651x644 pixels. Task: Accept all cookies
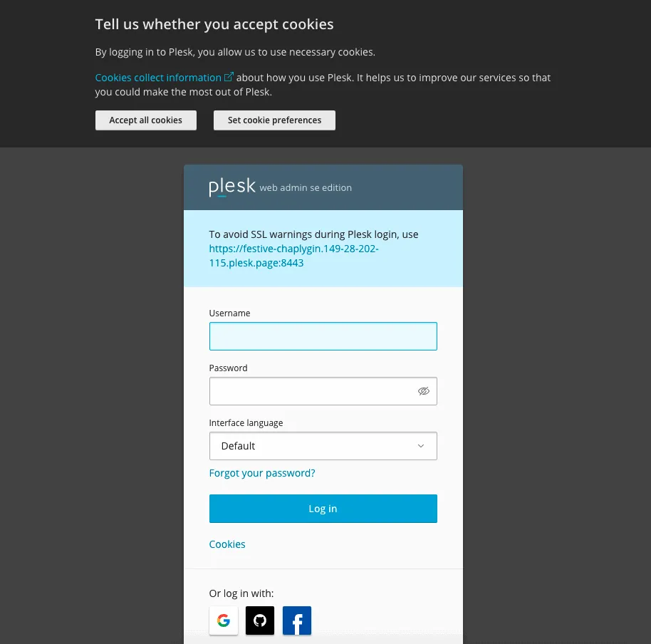pyautogui.click(x=145, y=120)
